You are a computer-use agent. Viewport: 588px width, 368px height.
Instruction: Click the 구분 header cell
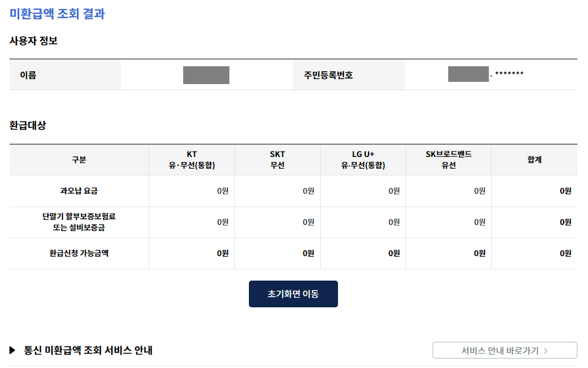(x=78, y=159)
